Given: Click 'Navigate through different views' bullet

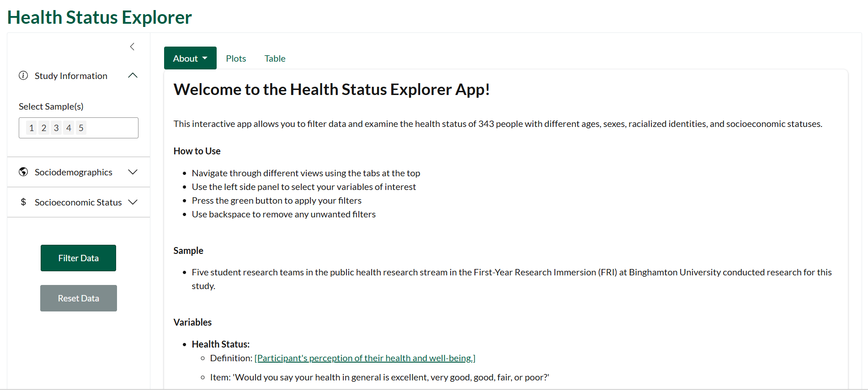Looking at the screenshot, I should [306, 173].
